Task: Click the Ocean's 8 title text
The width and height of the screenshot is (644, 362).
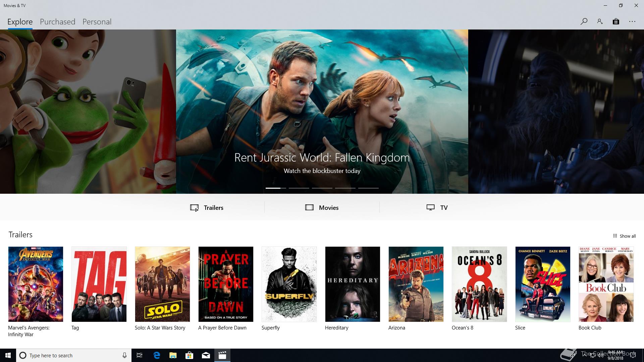Action: click(x=463, y=328)
